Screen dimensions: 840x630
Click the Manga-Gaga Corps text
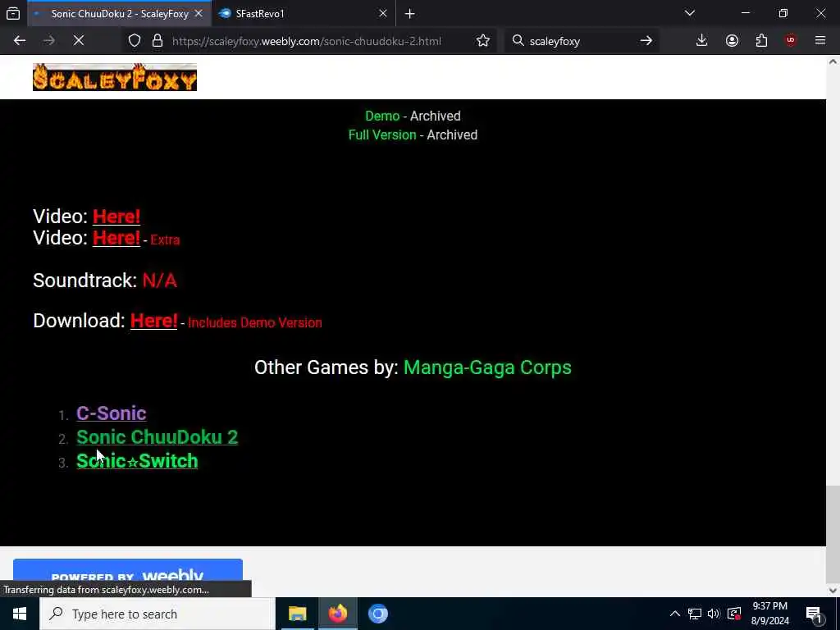487,367
